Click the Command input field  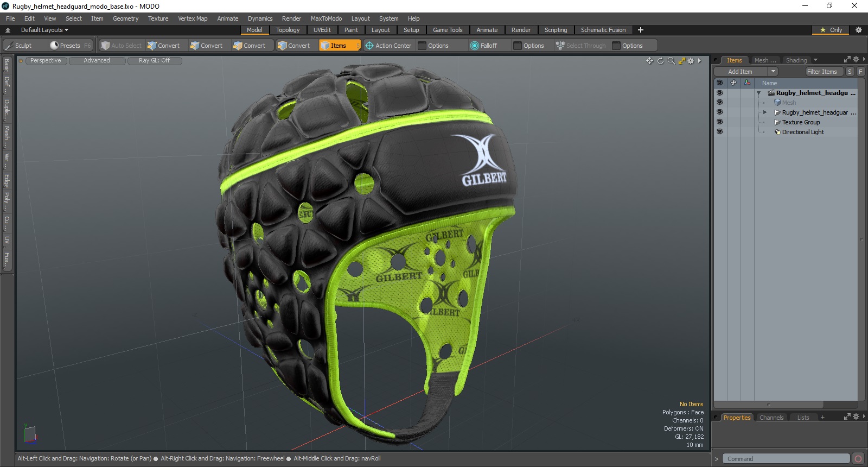[x=786, y=459]
